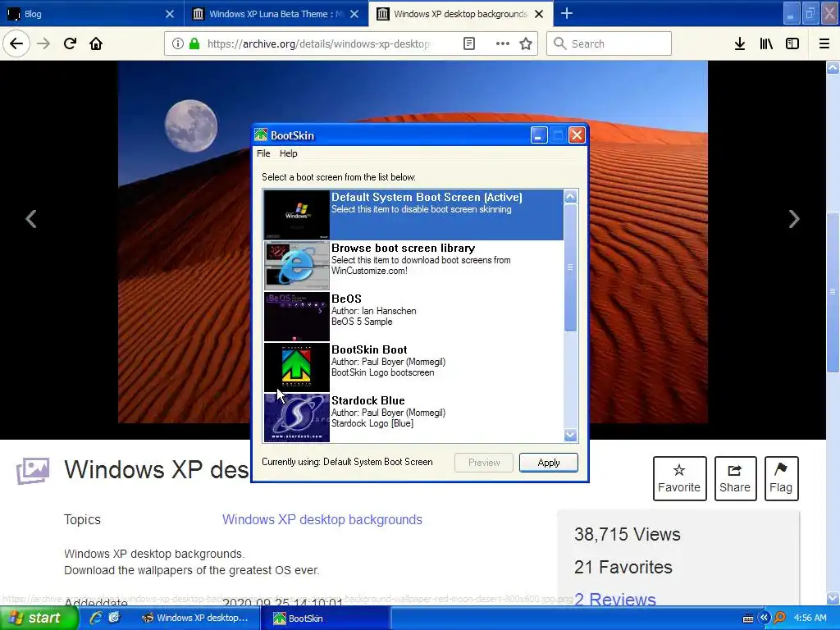Close the Windows XP desktop backgrounds tab
This screenshot has height=630, width=840.
[539, 14]
